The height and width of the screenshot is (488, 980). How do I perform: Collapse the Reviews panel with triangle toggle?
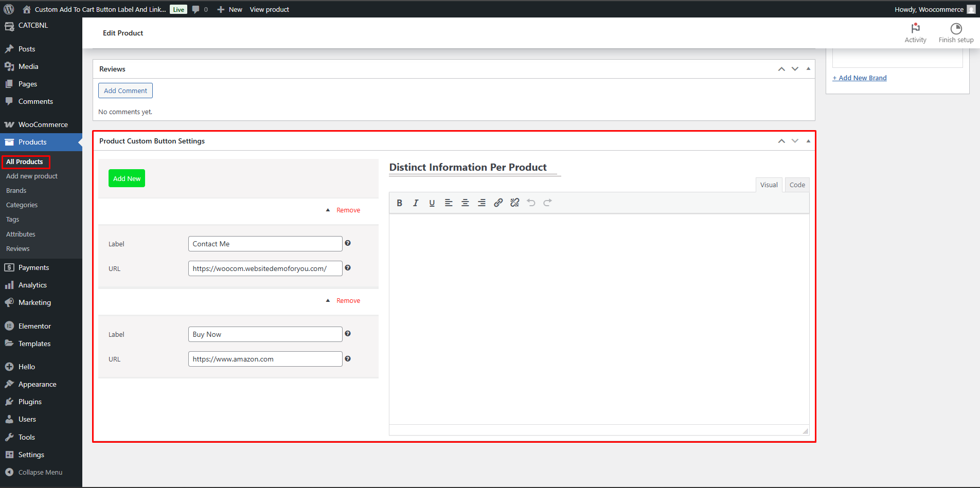[x=808, y=69]
